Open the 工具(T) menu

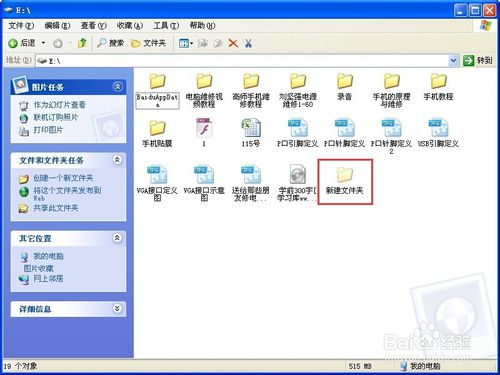pyautogui.click(x=166, y=25)
